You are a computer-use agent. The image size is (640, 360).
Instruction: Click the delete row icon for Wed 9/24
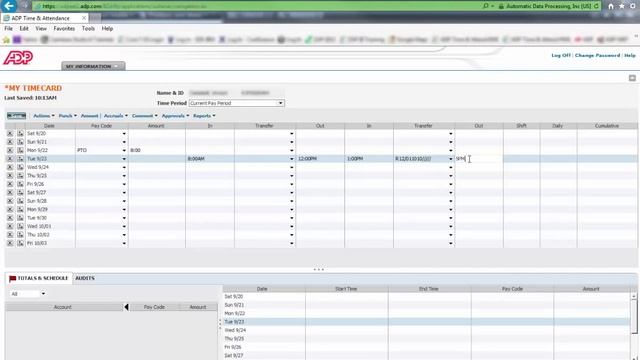coord(10,167)
